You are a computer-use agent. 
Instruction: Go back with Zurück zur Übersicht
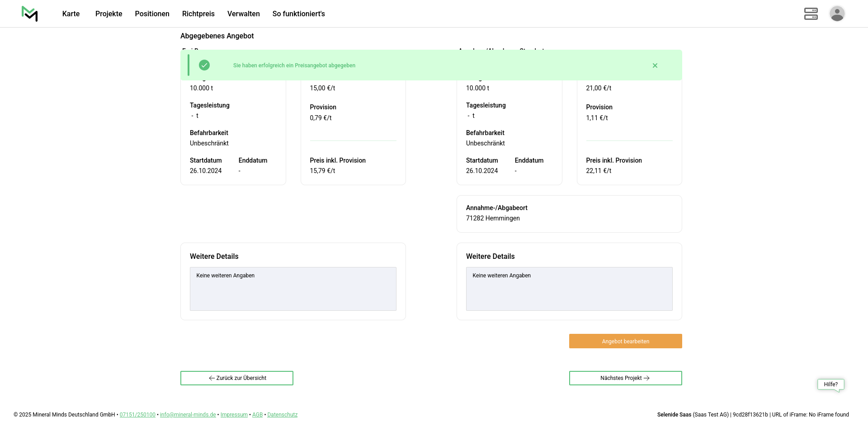pyautogui.click(x=237, y=378)
